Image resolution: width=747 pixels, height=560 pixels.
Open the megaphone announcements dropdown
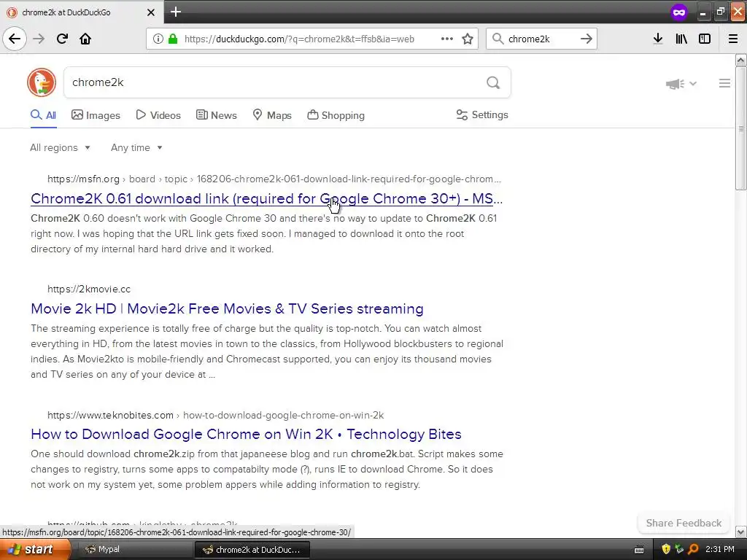(x=681, y=84)
